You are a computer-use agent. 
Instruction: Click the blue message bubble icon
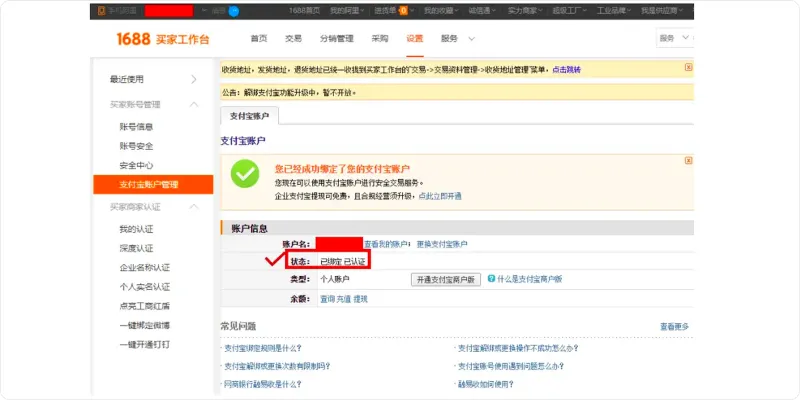234,11
